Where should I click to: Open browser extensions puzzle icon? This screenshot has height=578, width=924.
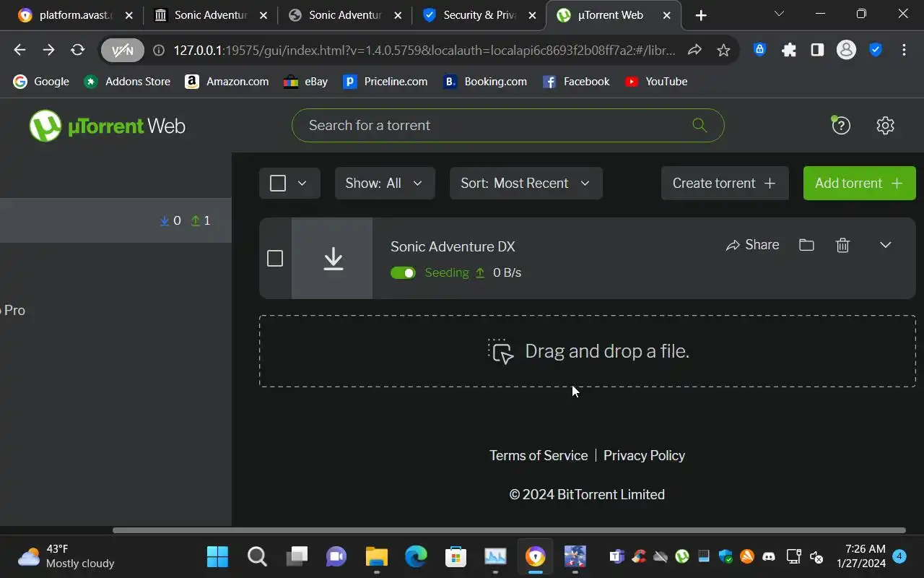789,50
